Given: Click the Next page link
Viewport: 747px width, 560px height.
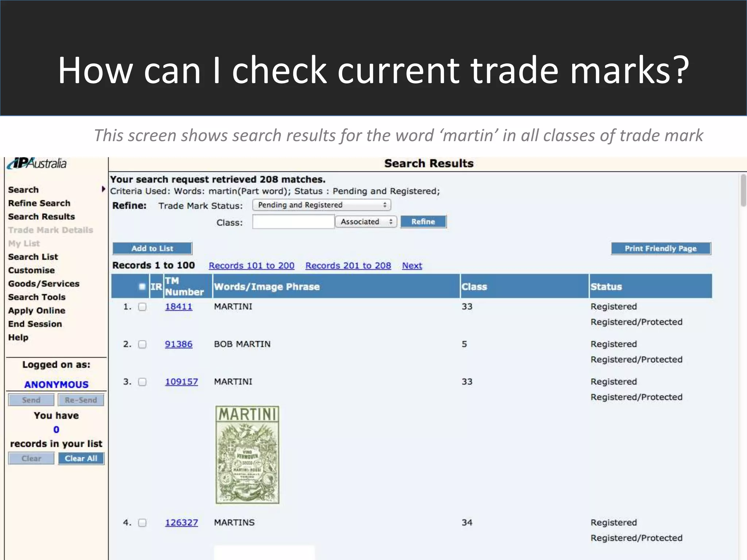Looking at the screenshot, I should click(412, 265).
